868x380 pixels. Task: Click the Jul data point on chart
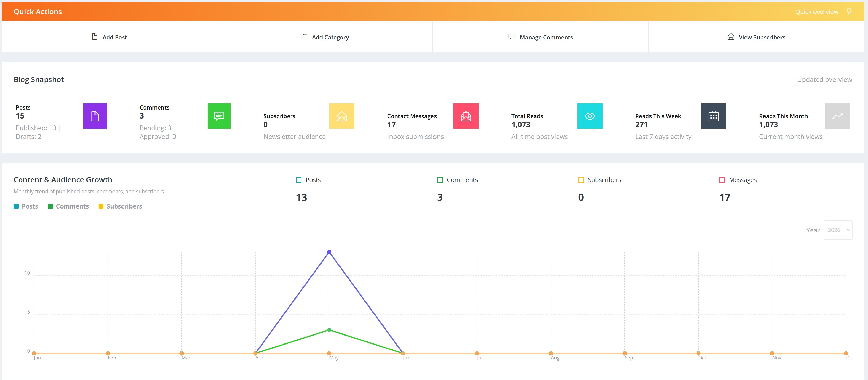(477, 353)
